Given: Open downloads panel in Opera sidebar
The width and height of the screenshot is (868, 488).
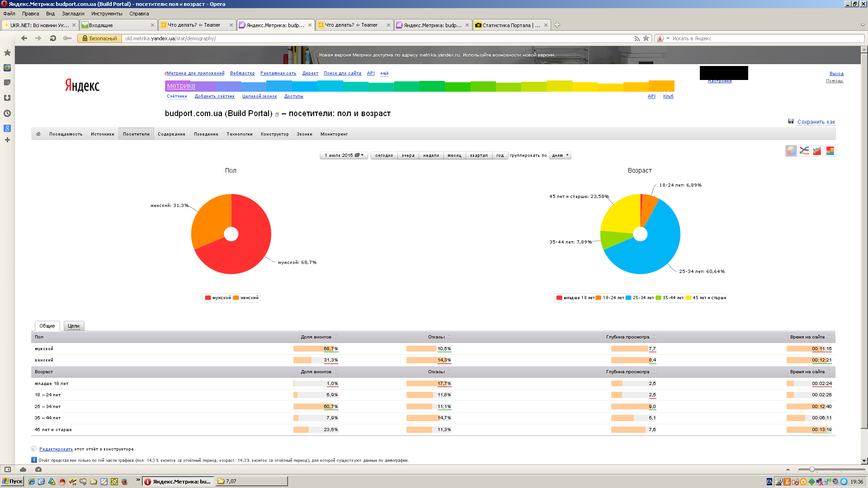Looking at the screenshot, I should (x=7, y=98).
